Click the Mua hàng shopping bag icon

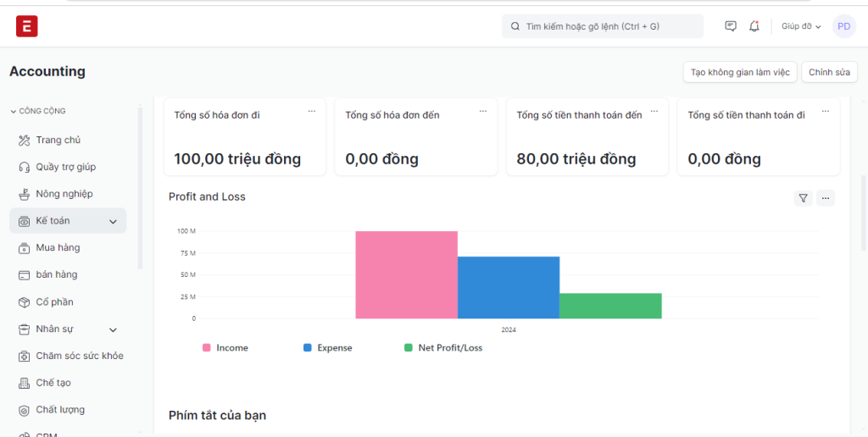25,248
